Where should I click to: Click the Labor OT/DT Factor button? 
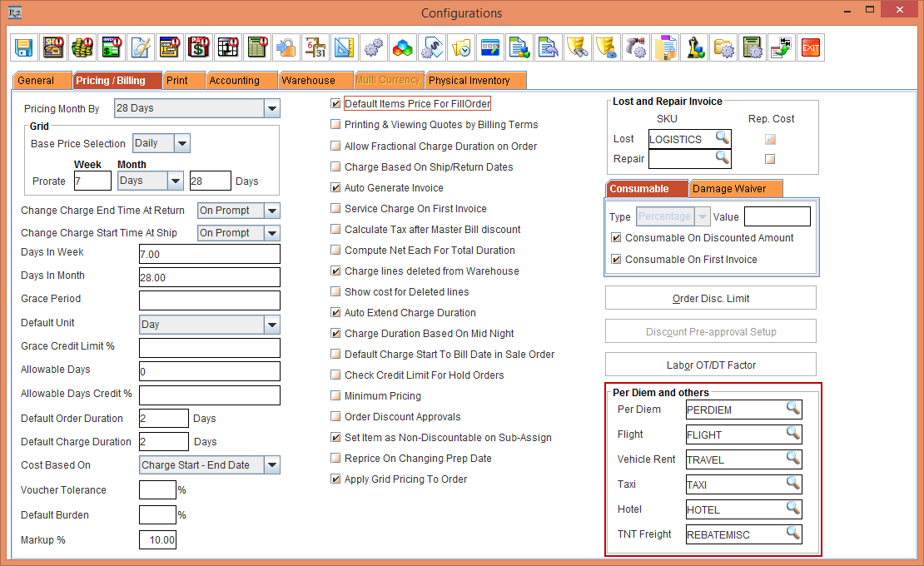710,364
